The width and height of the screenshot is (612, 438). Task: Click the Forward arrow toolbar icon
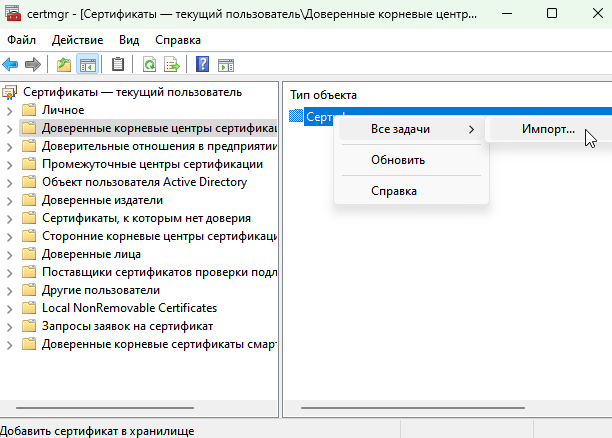coord(33,65)
